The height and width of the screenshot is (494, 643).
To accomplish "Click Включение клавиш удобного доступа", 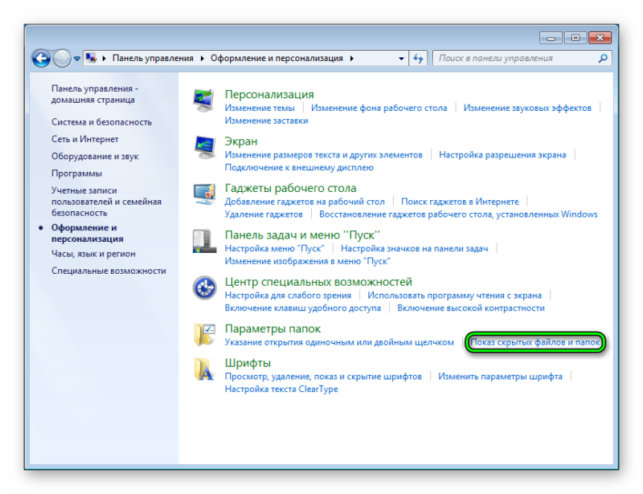I will (x=303, y=308).
